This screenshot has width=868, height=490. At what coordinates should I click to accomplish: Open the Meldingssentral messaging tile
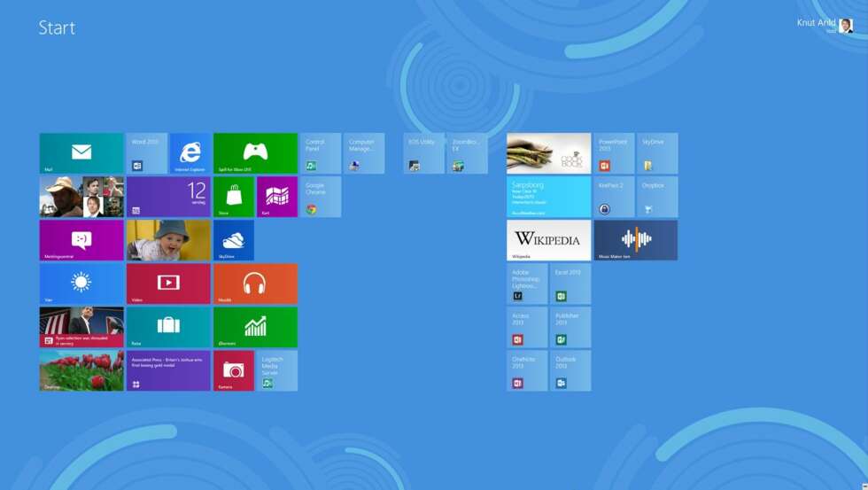81,240
